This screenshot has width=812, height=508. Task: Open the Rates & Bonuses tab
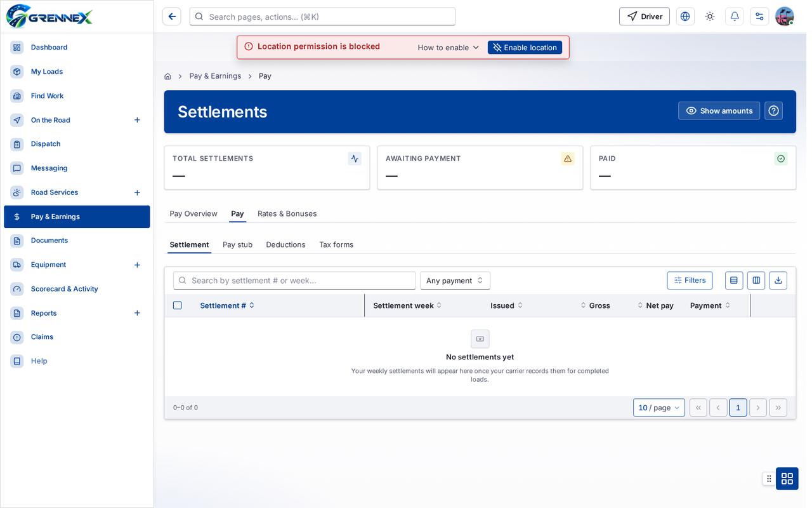point(287,214)
